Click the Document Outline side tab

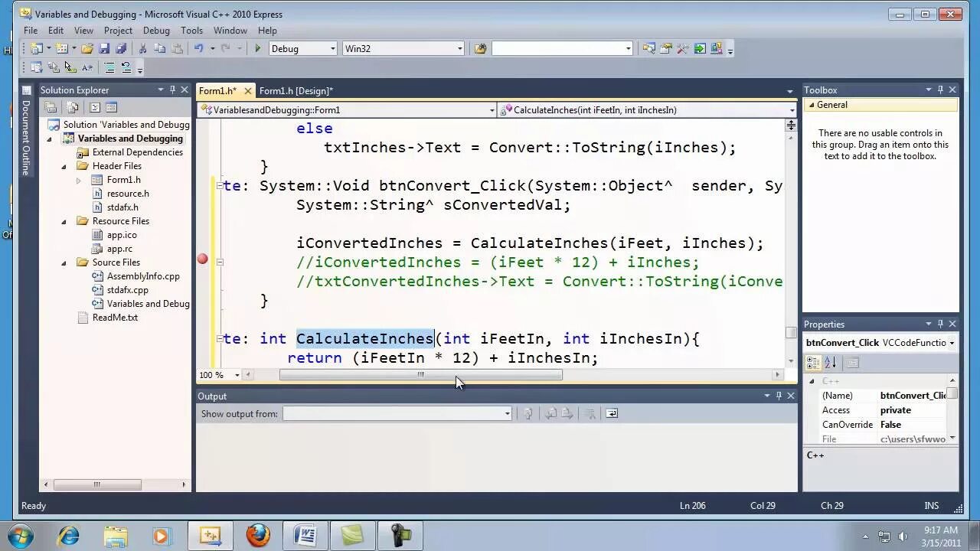coord(26,132)
